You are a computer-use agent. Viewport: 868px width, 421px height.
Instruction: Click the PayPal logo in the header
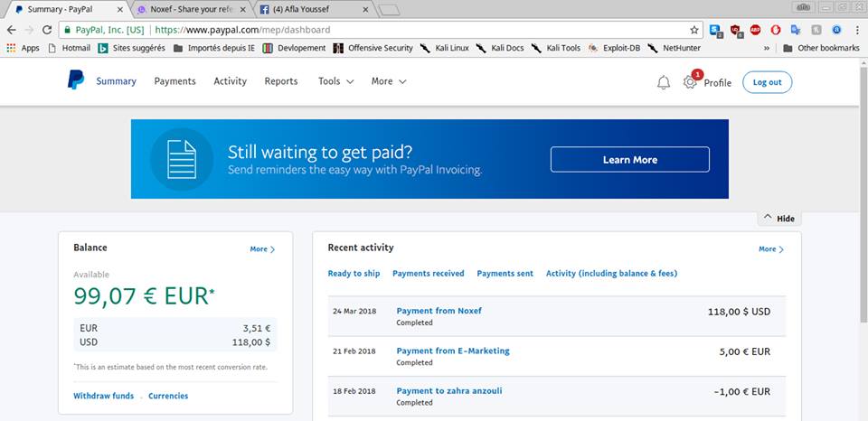[x=75, y=81]
